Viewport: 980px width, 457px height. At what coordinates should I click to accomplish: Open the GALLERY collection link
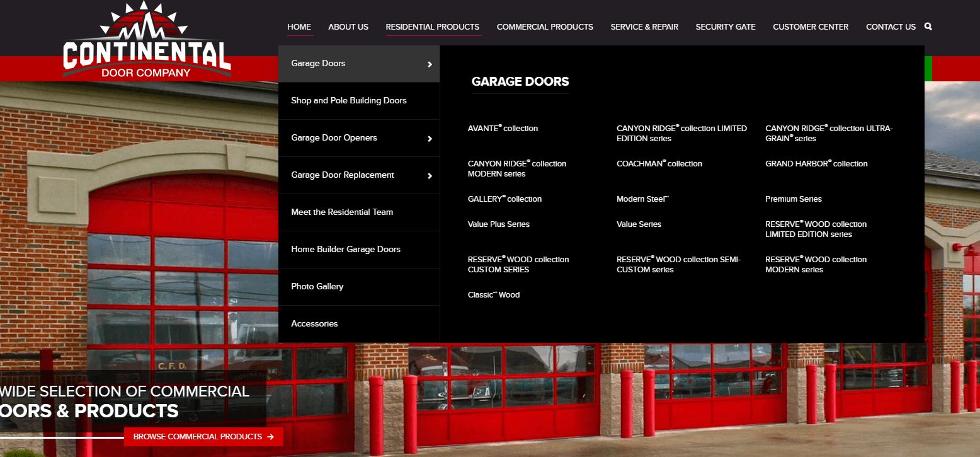pos(504,199)
